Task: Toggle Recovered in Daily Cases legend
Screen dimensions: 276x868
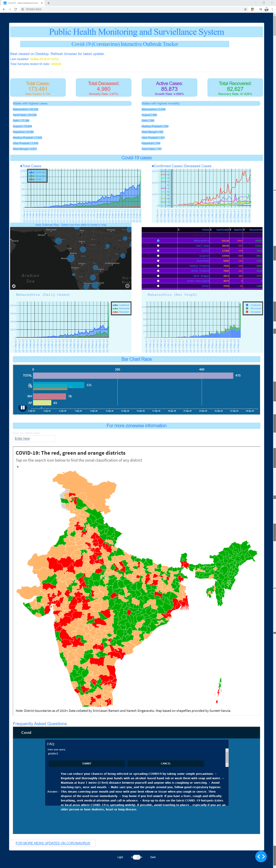Action: (121, 308)
